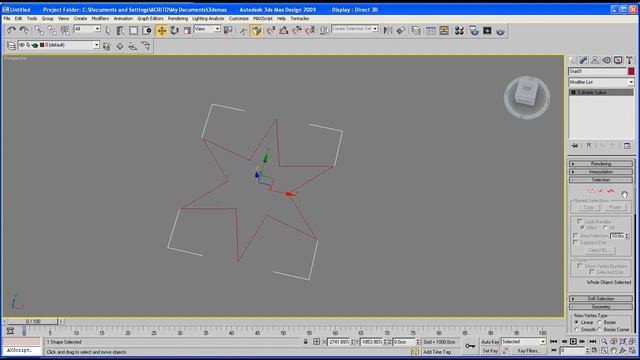
Task: Enable the Lock Handles checkbox
Action: (580, 221)
